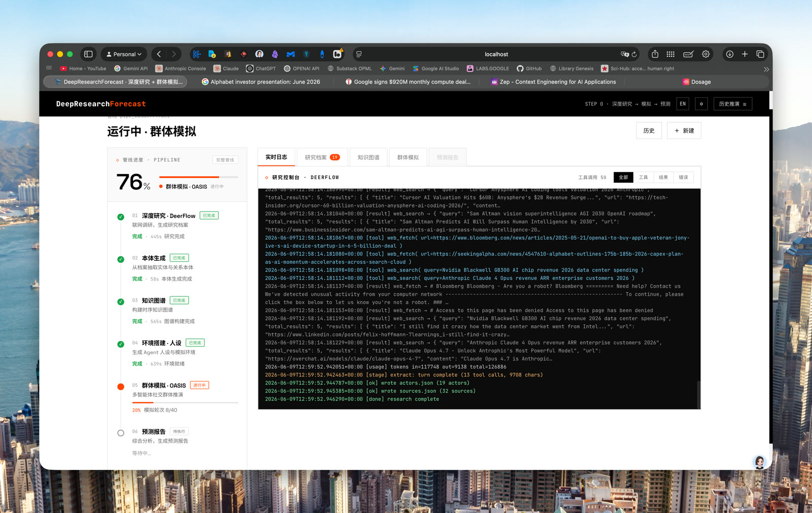Expand step 06 预测报告

tap(177, 442)
